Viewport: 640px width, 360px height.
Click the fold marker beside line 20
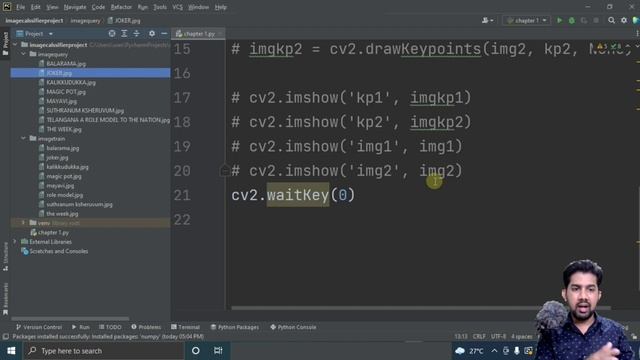(224, 170)
